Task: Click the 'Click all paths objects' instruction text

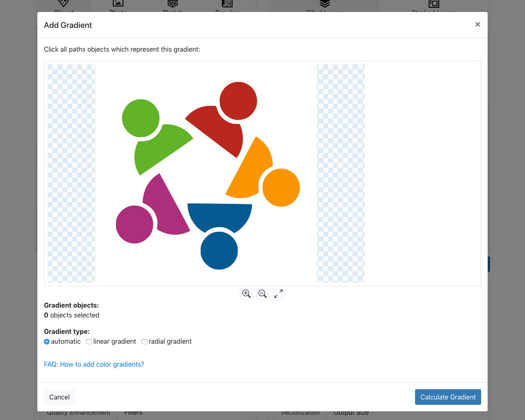Action: pos(122,49)
